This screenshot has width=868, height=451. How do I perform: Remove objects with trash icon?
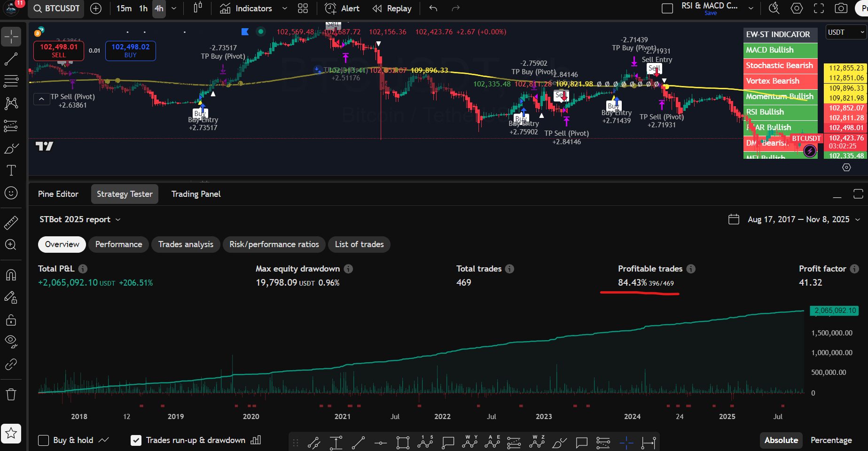click(x=11, y=394)
